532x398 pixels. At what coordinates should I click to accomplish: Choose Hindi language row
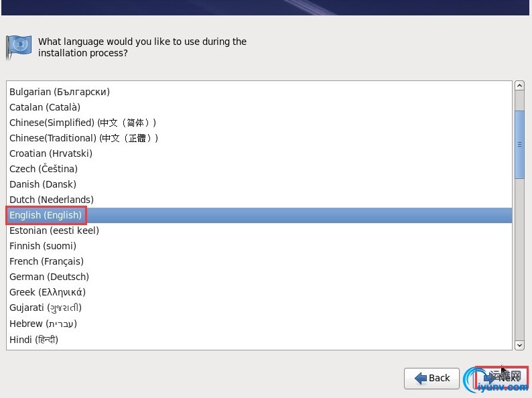click(259, 340)
